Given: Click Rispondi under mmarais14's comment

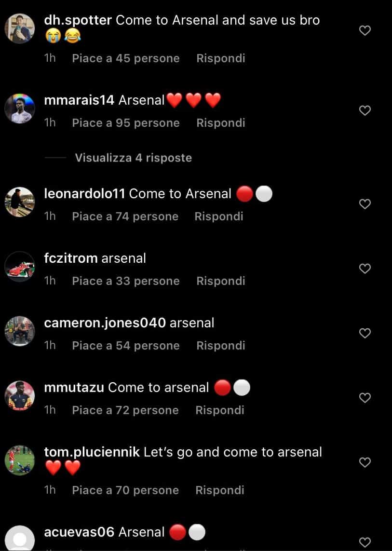Looking at the screenshot, I should coord(221,123).
